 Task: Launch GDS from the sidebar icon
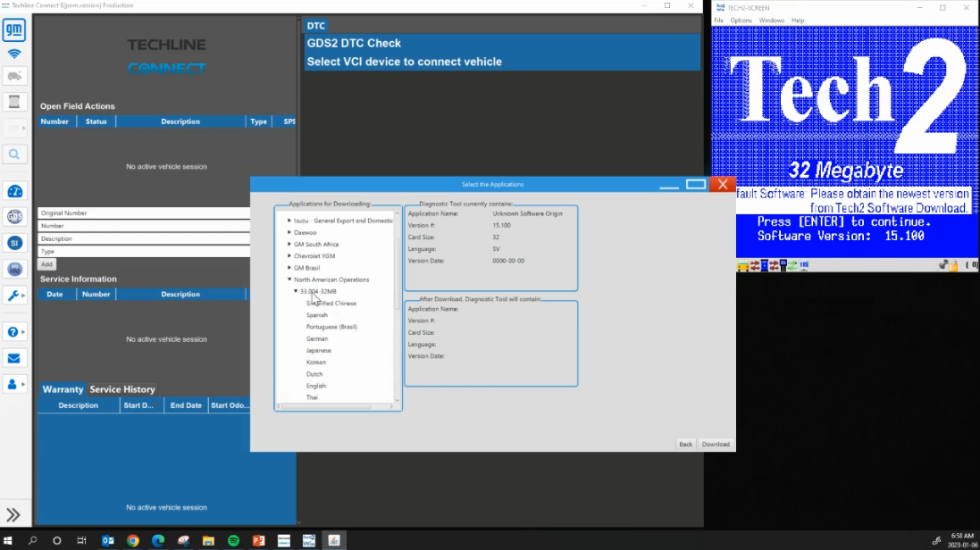14,216
